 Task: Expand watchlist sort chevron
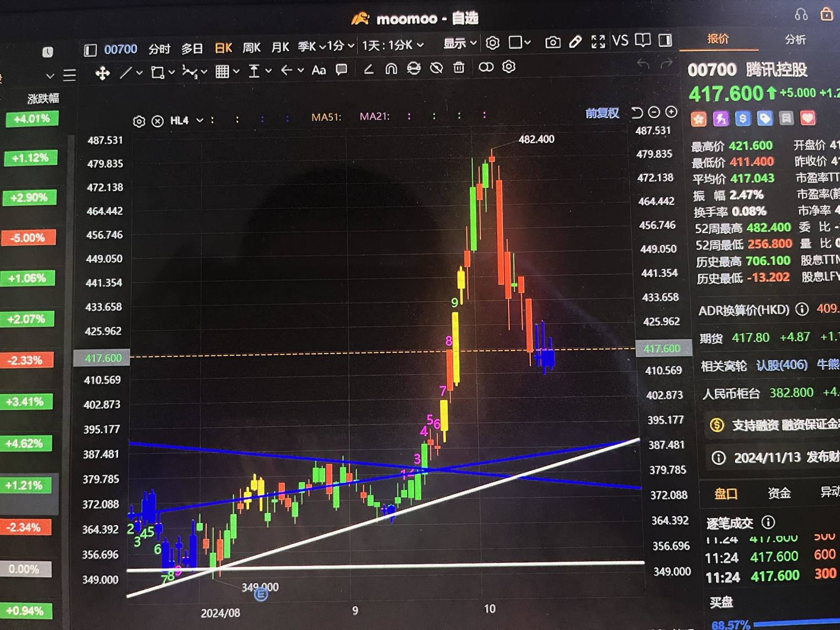click(50, 76)
